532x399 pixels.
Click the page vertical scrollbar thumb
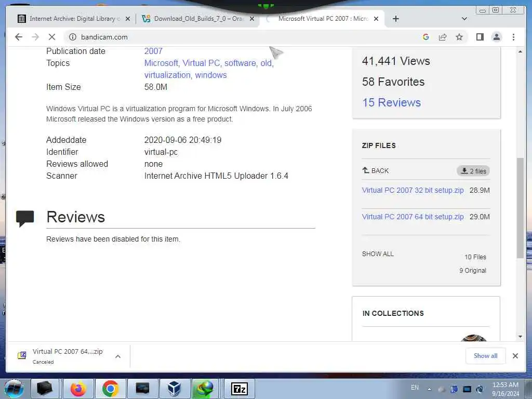click(520, 208)
